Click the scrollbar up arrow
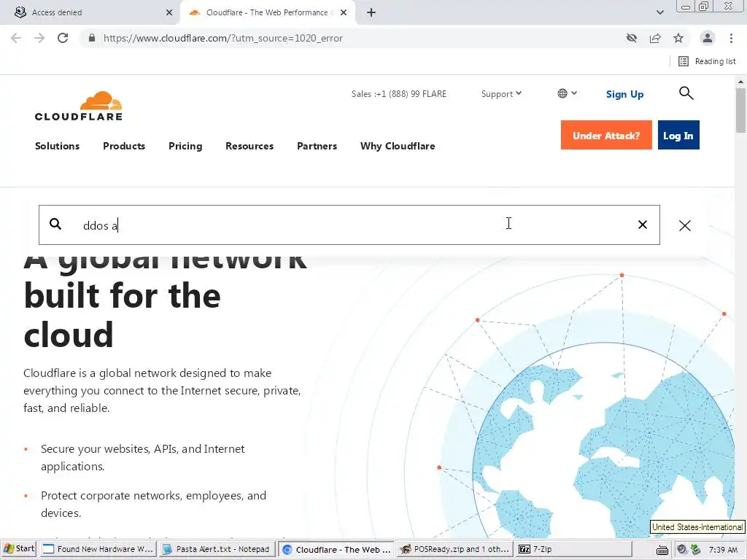The image size is (747, 560). coord(740,82)
